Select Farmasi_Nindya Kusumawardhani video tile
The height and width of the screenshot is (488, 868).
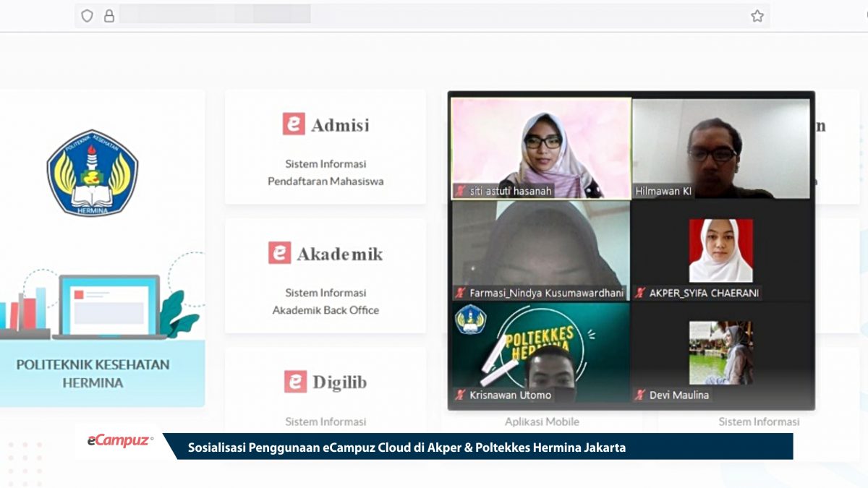(541, 251)
